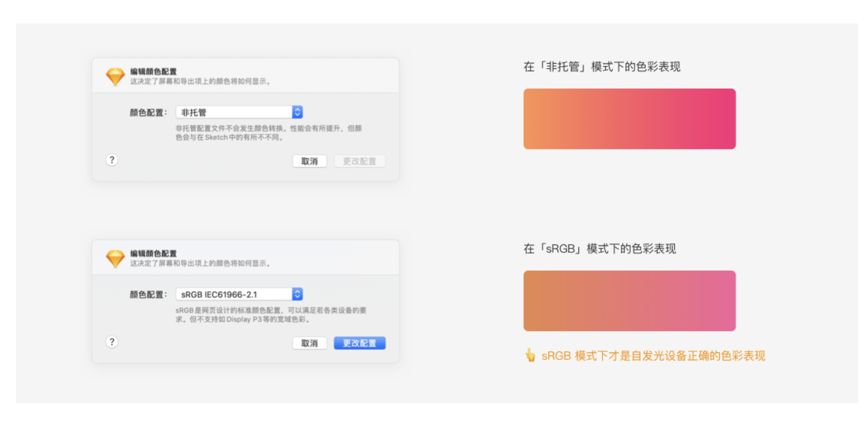Click the 编辑颜色配置 title in the top dialog
The width and height of the screenshot is (868, 423).
point(153,72)
